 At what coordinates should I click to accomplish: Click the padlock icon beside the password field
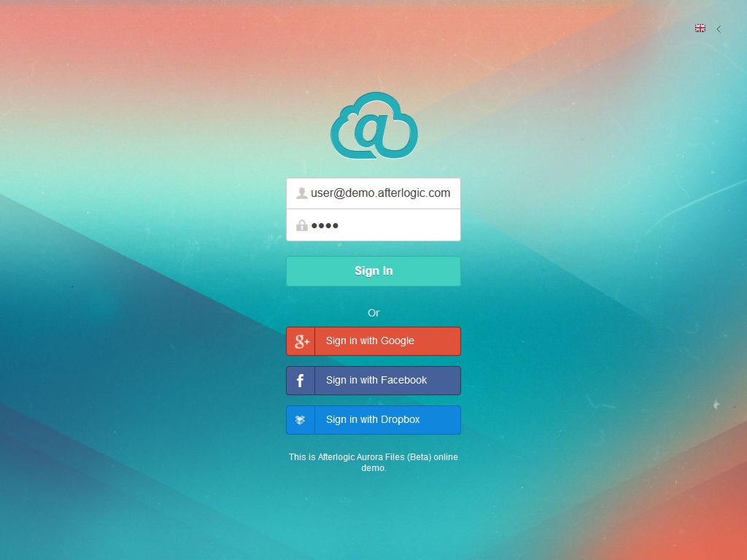click(301, 225)
